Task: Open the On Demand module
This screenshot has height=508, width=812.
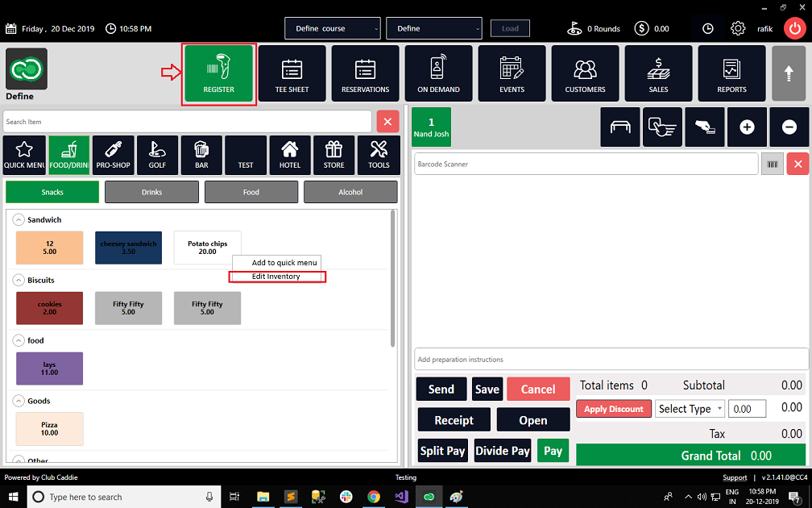Action: coord(438,73)
